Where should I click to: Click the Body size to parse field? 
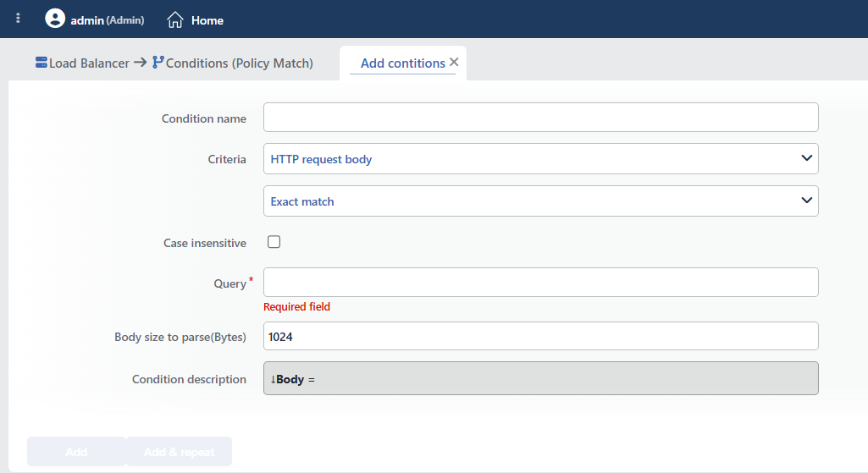tap(541, 337)
